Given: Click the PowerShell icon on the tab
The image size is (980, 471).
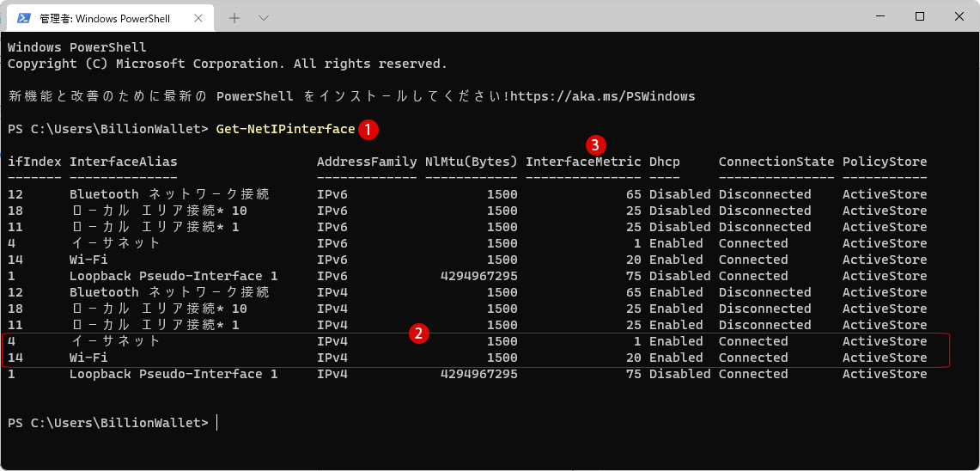Looking at the screenshot, I should coord(24,17).
